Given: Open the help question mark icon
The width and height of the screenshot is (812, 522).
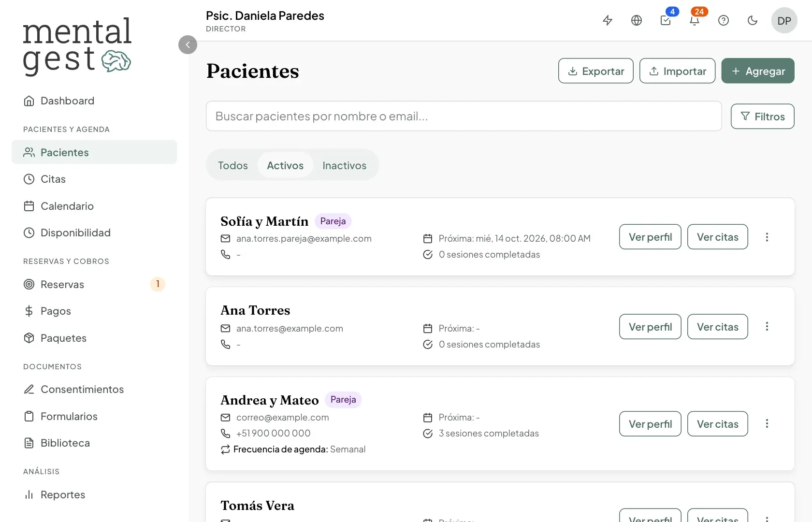Looking at the screenshot, I should point(724,20).
